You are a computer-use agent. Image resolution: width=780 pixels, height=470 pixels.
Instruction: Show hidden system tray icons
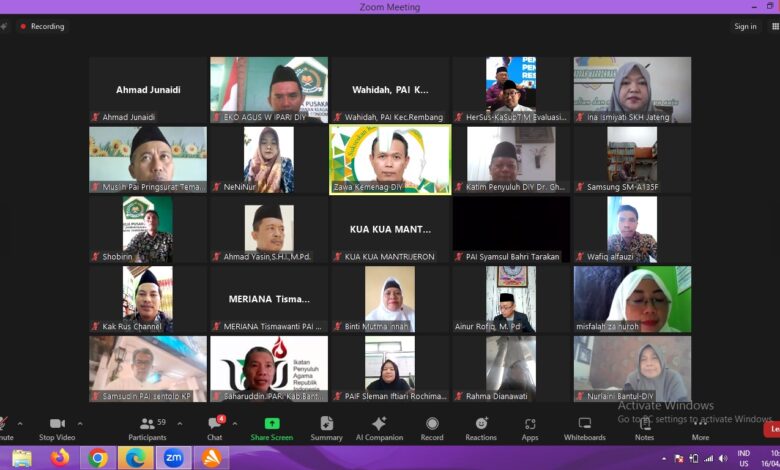[x=664, y=459]
